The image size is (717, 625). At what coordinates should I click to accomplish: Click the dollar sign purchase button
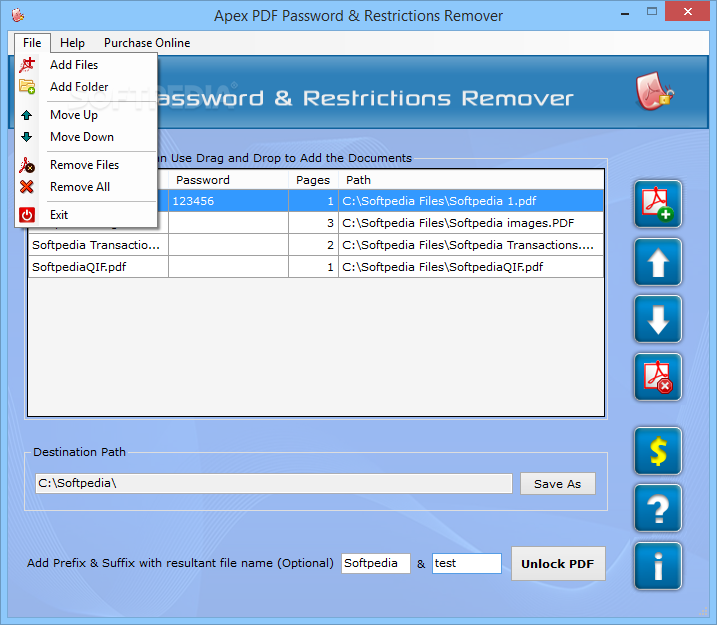[x=658, y=451]
